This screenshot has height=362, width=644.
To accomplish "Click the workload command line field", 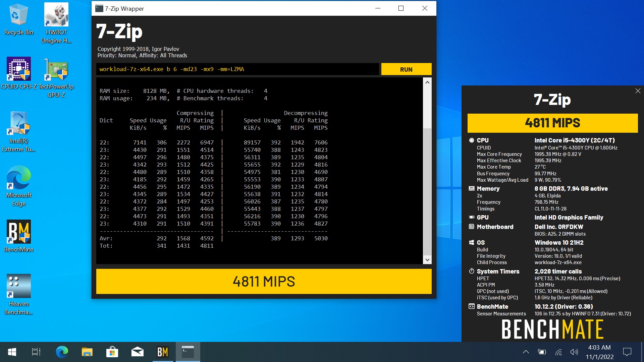I will pyautogui.click(x=237, y=69).
